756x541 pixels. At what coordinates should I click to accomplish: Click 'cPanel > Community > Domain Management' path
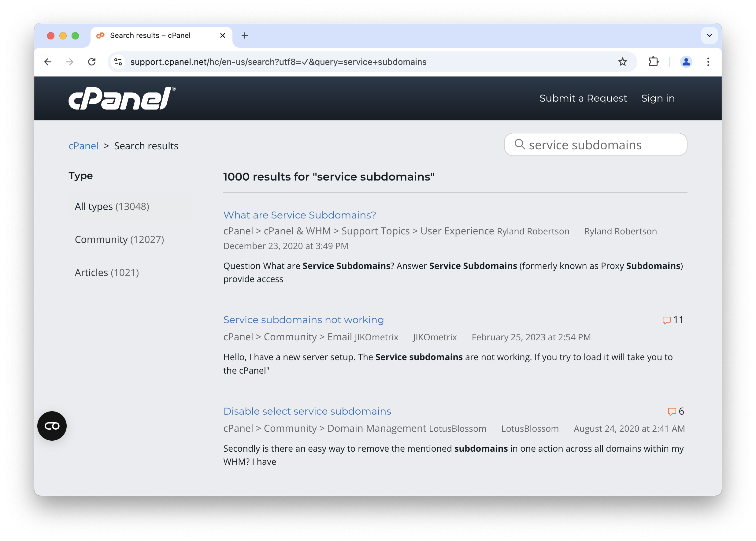click(x=324, y=428)
